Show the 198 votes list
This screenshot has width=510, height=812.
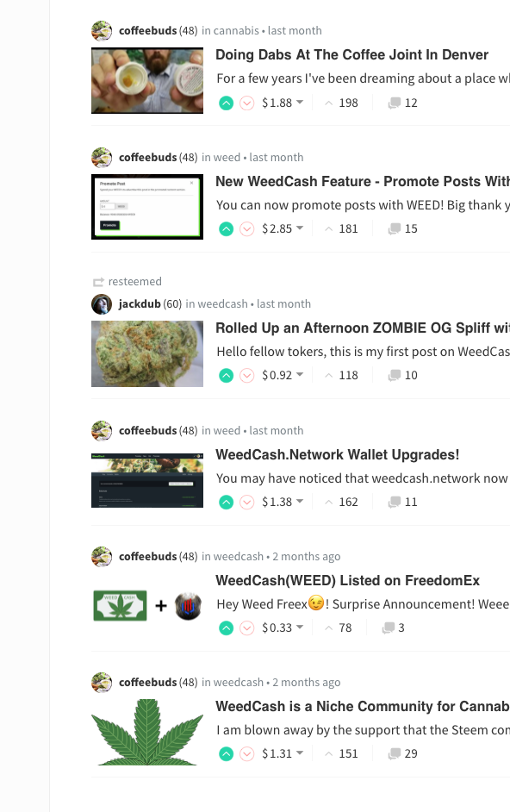tap(342, 103)
